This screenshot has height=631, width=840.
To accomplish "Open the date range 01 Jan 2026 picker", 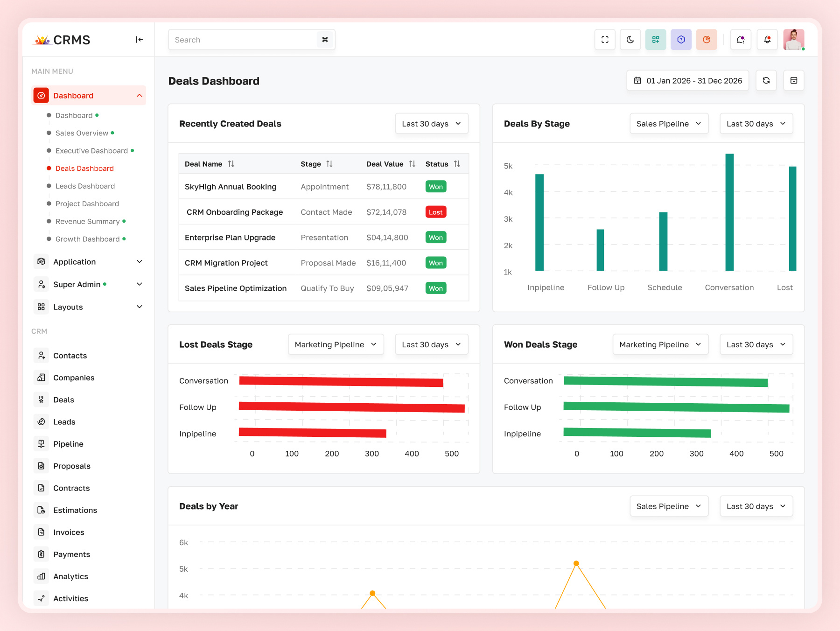I will click(x=687, y=81).
